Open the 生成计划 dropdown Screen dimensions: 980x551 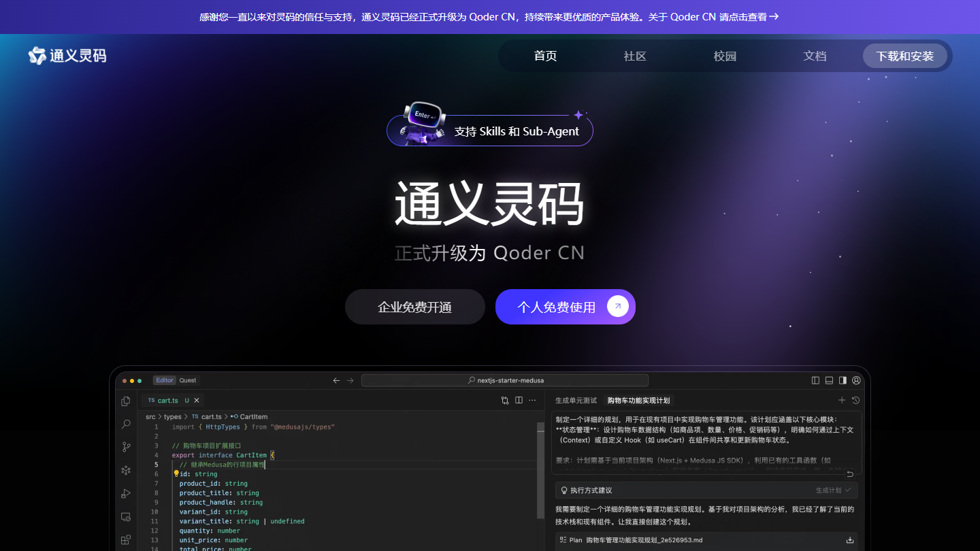[834, 490]
